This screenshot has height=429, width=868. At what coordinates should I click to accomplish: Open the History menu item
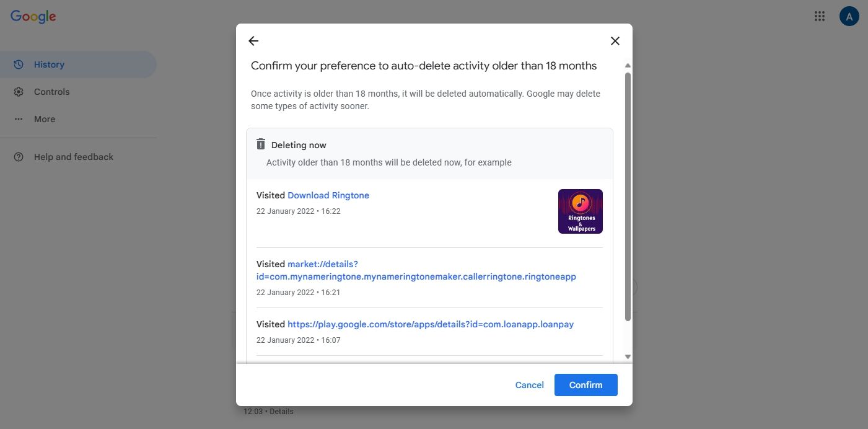pos(49,64)
